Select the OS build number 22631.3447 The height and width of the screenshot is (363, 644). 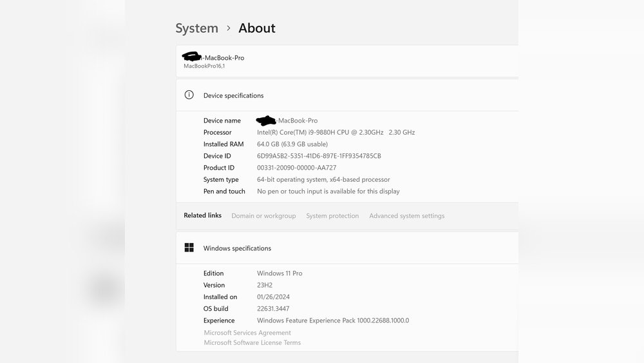[273, 309]
